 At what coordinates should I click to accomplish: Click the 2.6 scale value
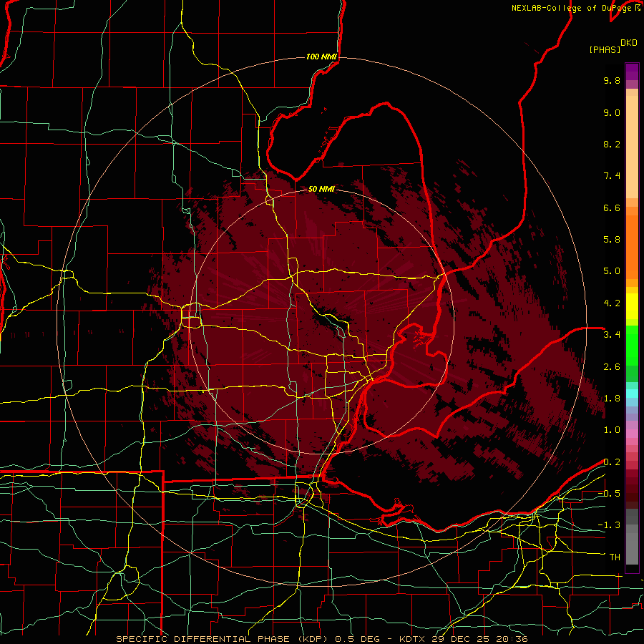612,367
